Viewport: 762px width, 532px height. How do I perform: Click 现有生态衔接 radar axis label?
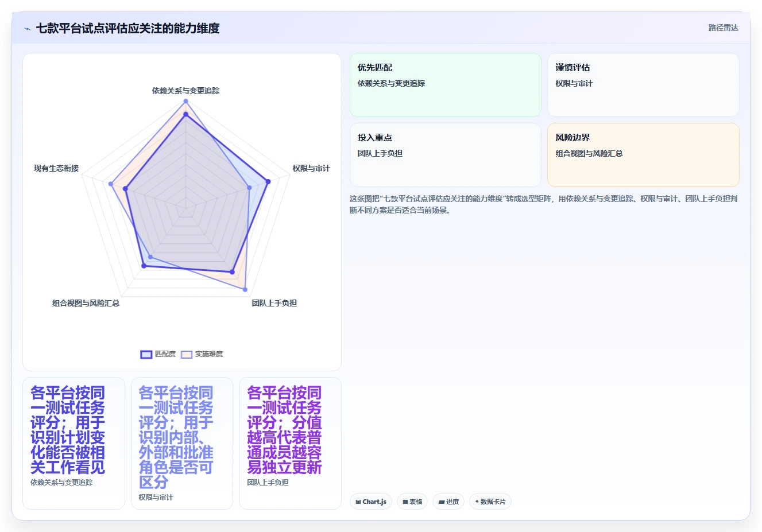pos(56,168)
